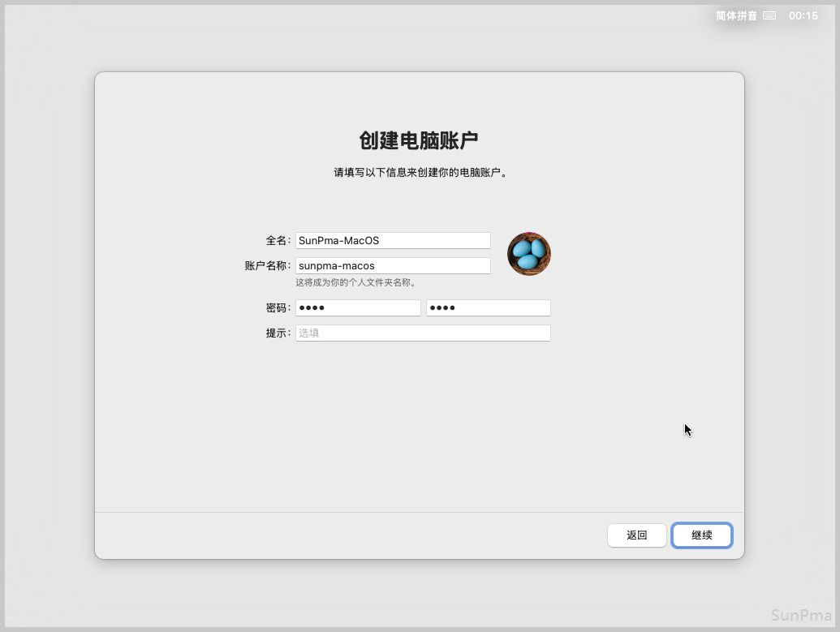The image size is (840, 632).
Task: Open the 简体拼音 input method menu
Action: (736, 15)
